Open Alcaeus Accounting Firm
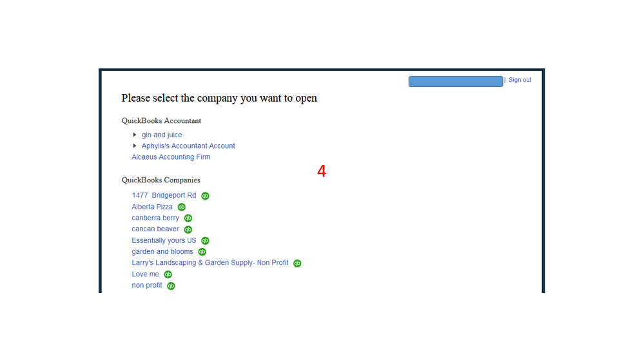 (x=171, y=157)
